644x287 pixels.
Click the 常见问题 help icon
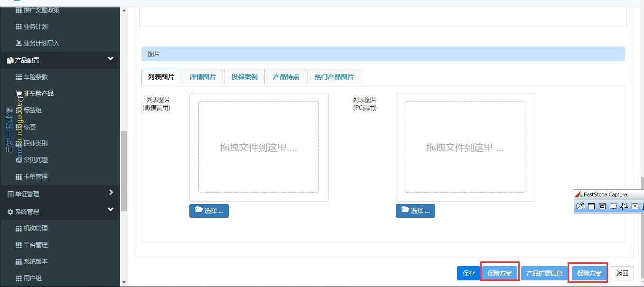[x=19, y=160]
